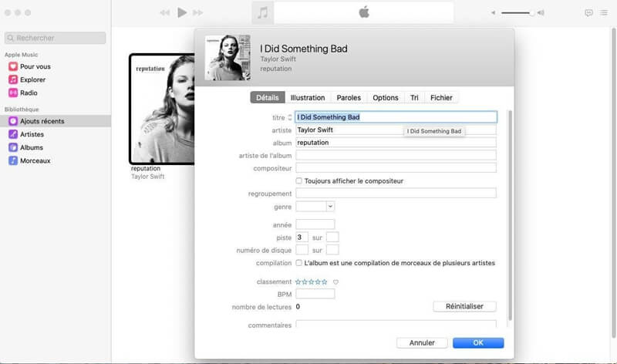Image resolution: width=617 pixels, height=364 pixels.
Task: Check the compilation album checkbox
Action: click(x=299, y=262)
